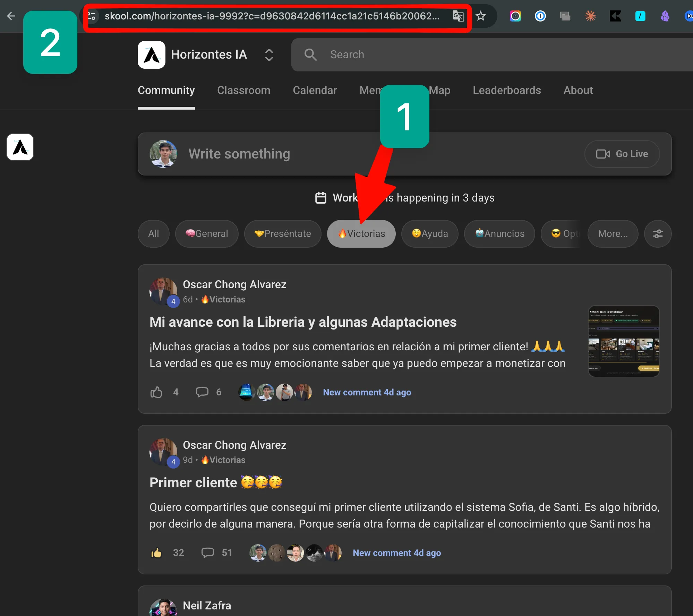Click the gray windows extension icon

click(x=565, y=16)
